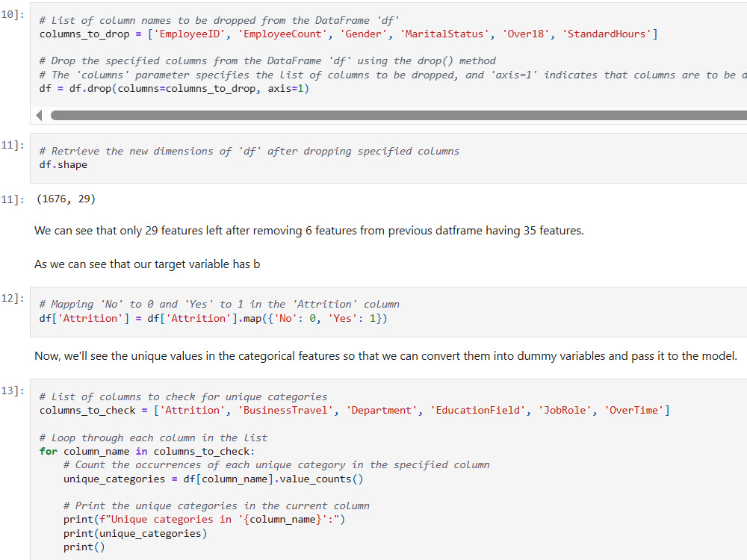Click the 'df.drop(columns=columns_to_drop, axis=1)' line
This screenshot has width=747, height=560.
point(174,89)
